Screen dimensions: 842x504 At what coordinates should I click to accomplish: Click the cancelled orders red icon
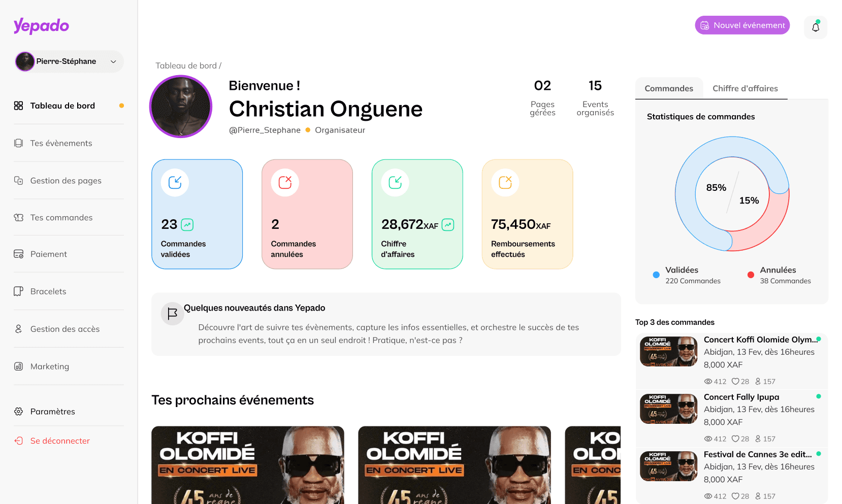285,182
